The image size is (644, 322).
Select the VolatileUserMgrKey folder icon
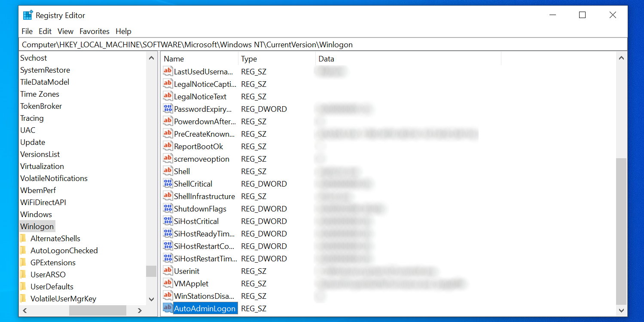[23, 299]
